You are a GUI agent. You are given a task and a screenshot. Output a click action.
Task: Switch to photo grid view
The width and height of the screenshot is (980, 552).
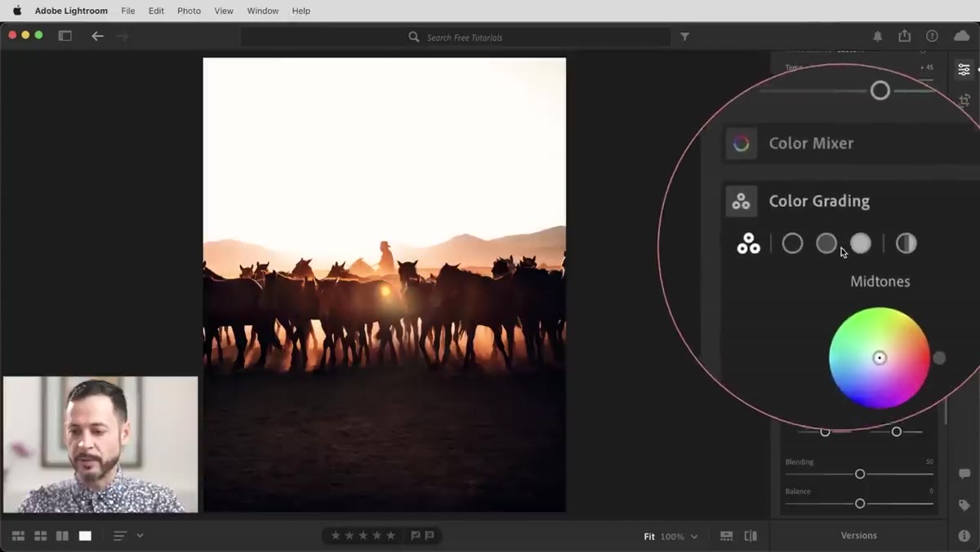pyautogui.click(x=18, y=536)
